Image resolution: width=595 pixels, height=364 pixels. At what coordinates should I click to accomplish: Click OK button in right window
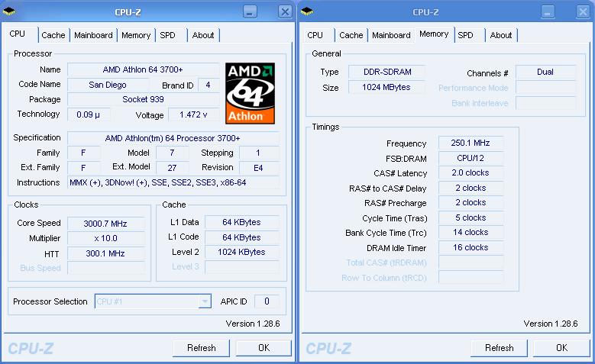coord(561,348)
